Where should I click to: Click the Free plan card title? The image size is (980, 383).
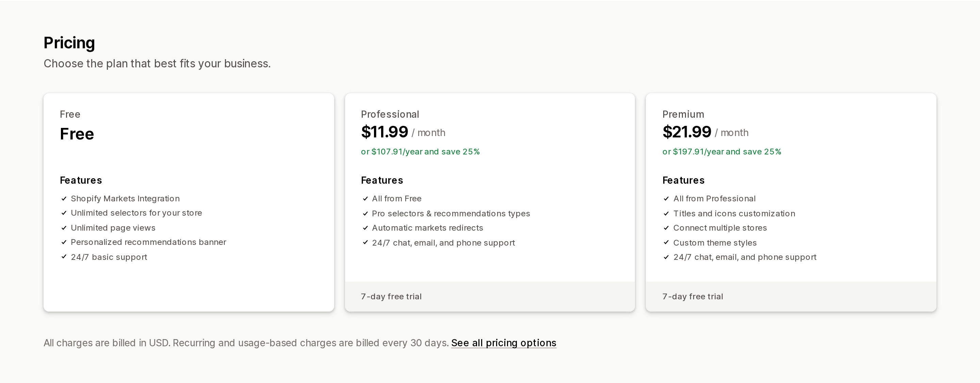tap(70, 114)
